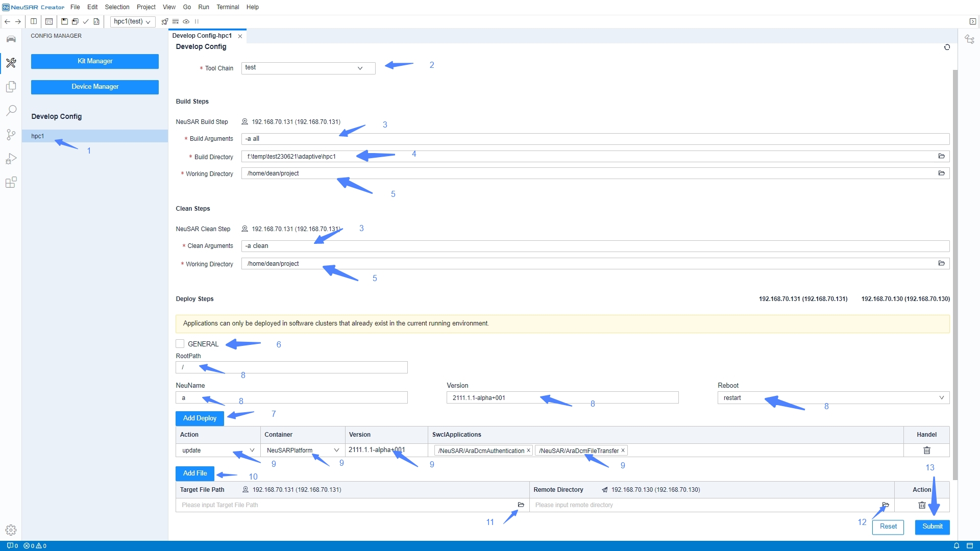
Task: Open the car icon sidebar view
Action: click(11, 39)
